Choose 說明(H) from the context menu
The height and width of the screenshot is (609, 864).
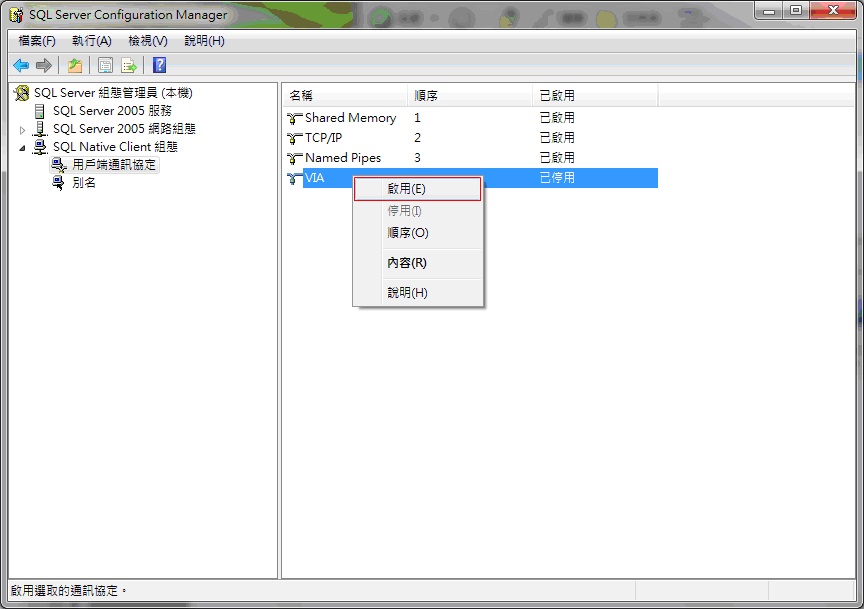point(418,293)
